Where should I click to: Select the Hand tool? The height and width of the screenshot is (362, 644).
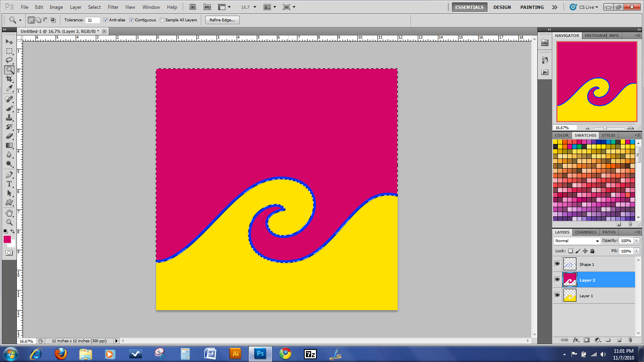pos(9,213)
